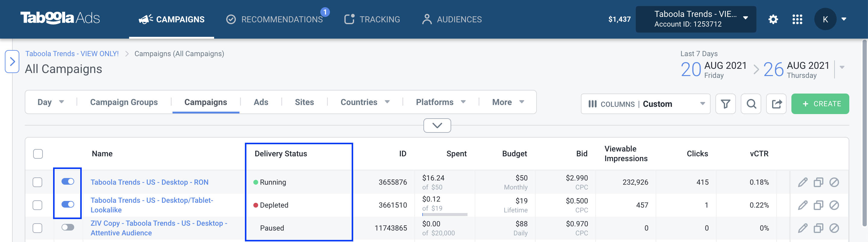Open the user menu arrow
Viewport: 868px width, 242px height.
point(844,19)
